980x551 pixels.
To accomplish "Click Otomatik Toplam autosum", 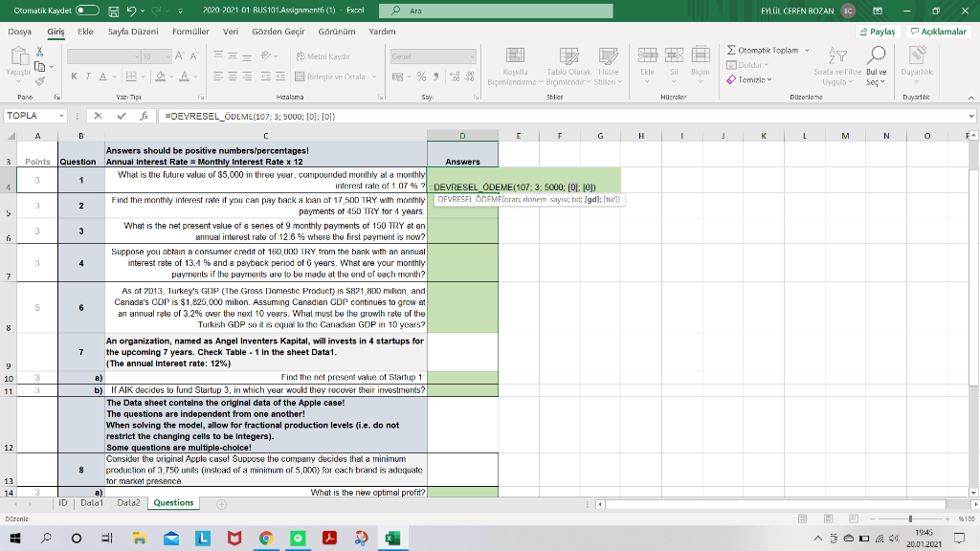I will pyautogui.click(x=762, y=50).
